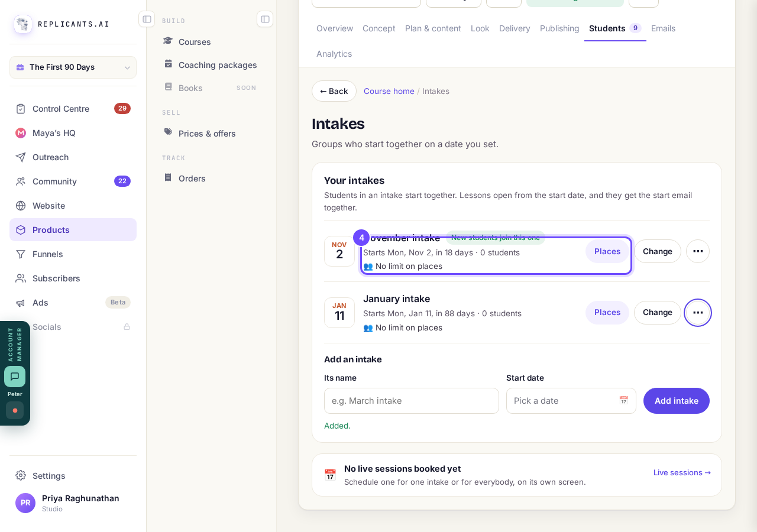The height and width of the screenshot is (532, 757).
Task: Go to Outreach paper-plane item
Action: click(73, 157)
